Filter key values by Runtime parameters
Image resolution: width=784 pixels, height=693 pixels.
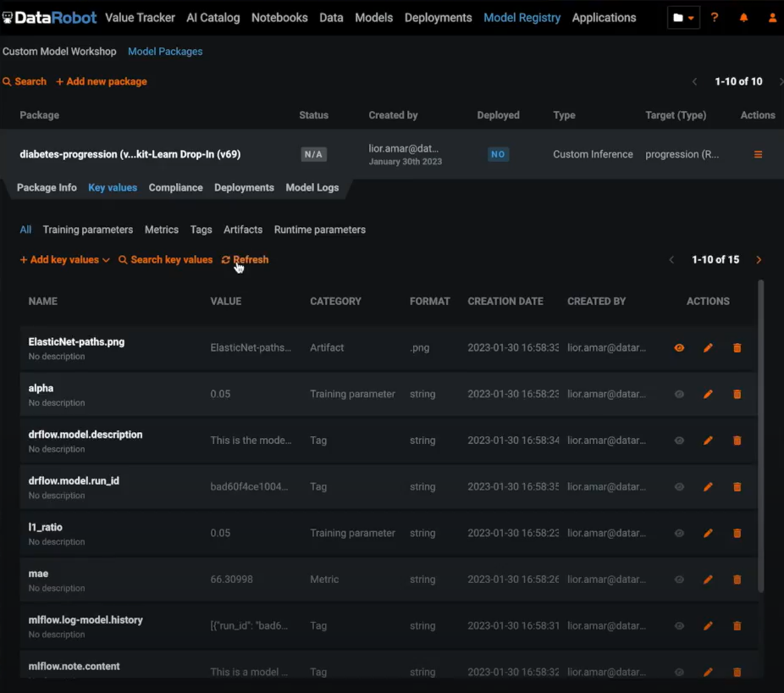point(320,230)
